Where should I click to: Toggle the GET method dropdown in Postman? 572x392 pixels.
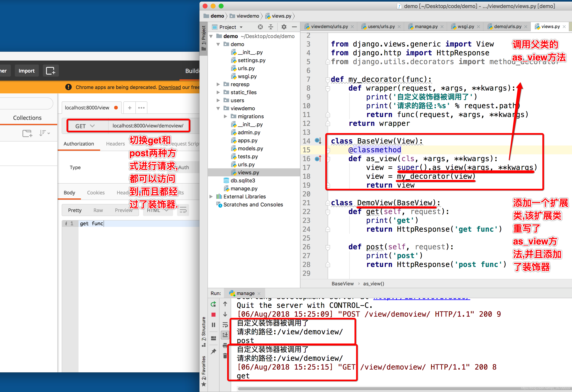tap(86, 126)
